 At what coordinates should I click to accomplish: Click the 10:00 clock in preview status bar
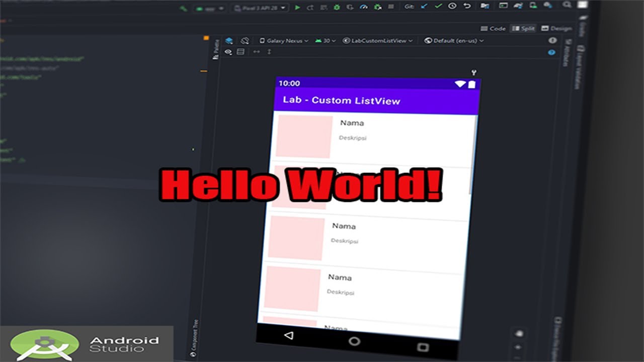[x=289, y=83]
